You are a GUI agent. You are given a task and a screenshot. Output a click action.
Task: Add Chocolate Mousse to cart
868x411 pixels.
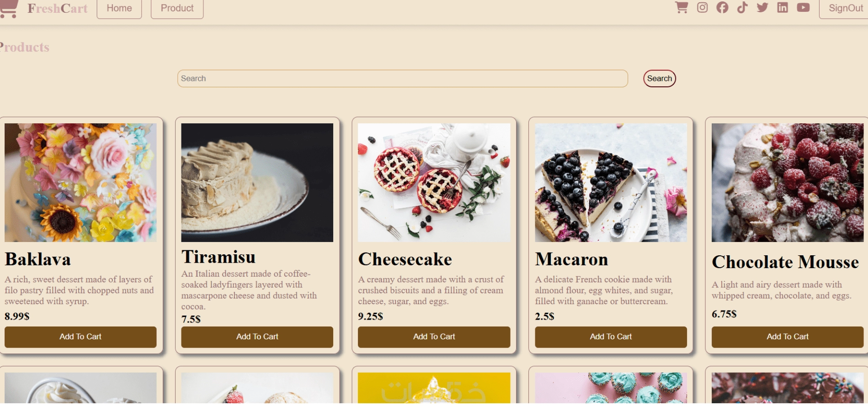click(787, 337)
